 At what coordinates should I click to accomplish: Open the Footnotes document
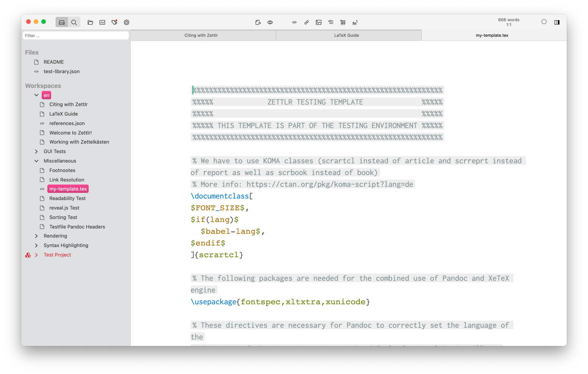[x=62, y=170]
